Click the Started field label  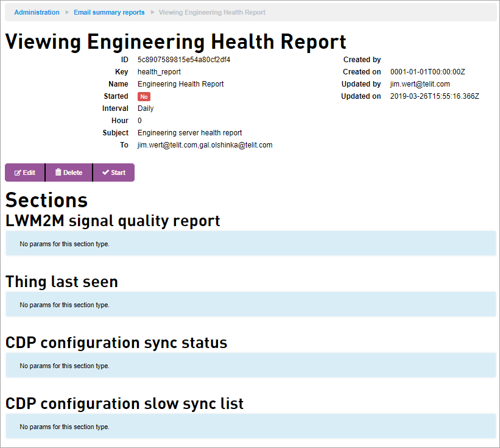(116, 96)
